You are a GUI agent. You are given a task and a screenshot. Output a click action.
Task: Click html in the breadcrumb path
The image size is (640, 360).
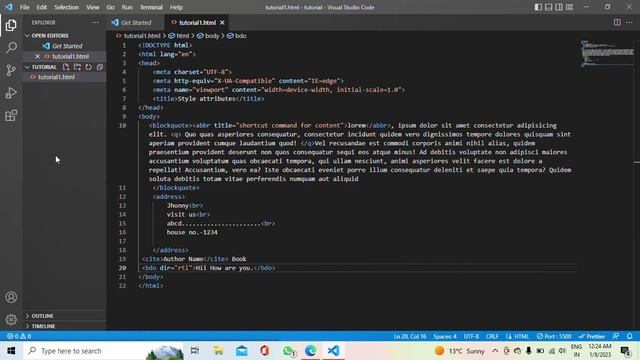[x=182, y=36]
